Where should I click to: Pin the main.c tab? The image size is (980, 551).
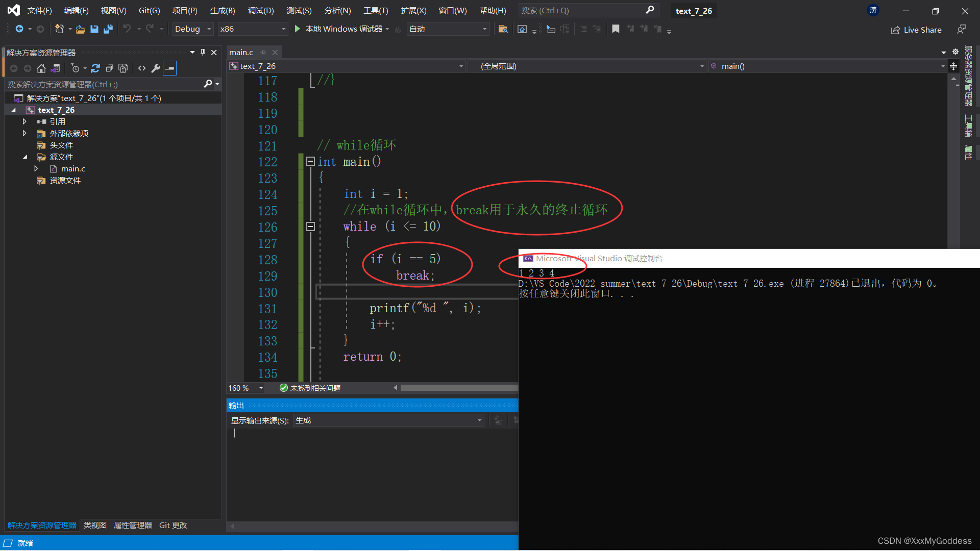263,53
